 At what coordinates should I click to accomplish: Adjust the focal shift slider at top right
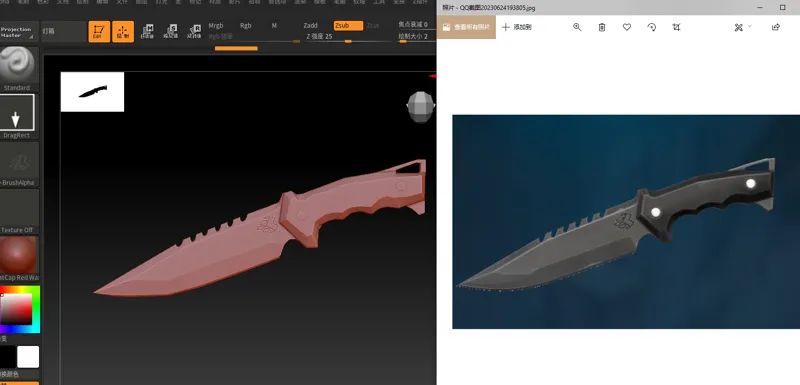pos(416,24)
